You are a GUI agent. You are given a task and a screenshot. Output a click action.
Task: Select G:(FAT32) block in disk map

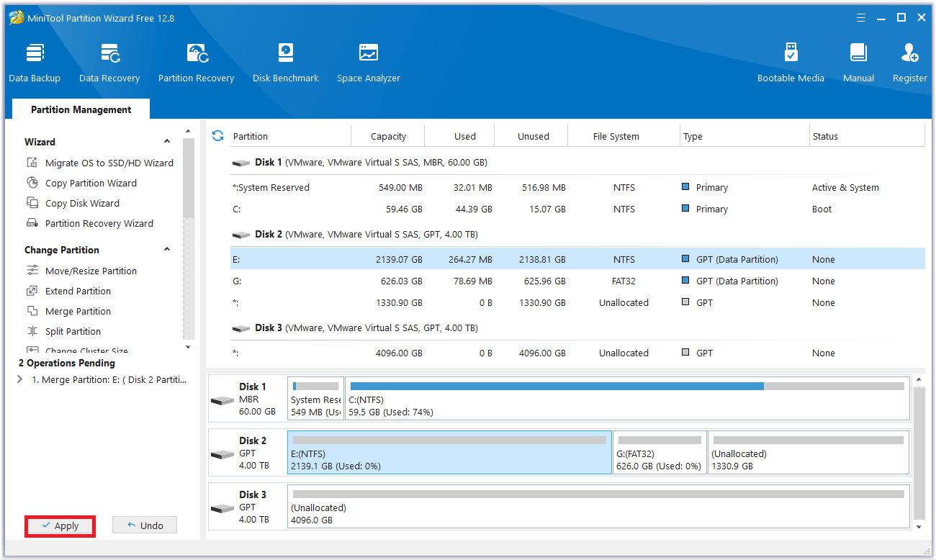pos(660,453)
